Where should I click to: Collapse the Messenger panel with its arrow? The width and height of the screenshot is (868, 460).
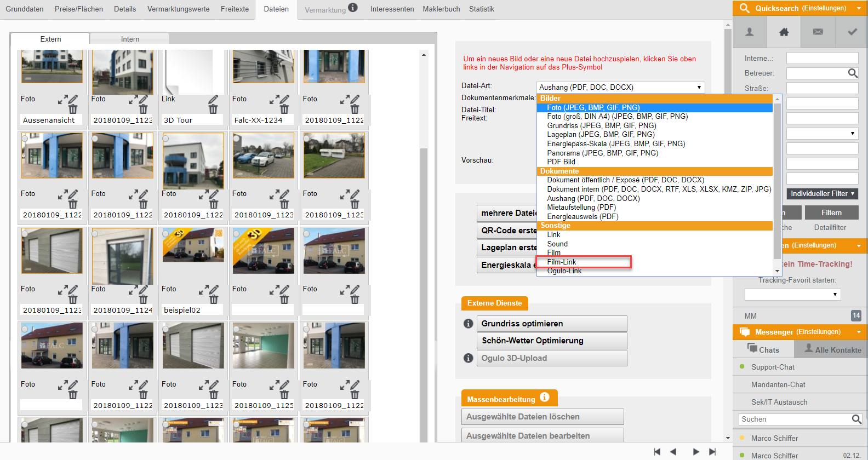pyautogui.click(x=859, y=332)
